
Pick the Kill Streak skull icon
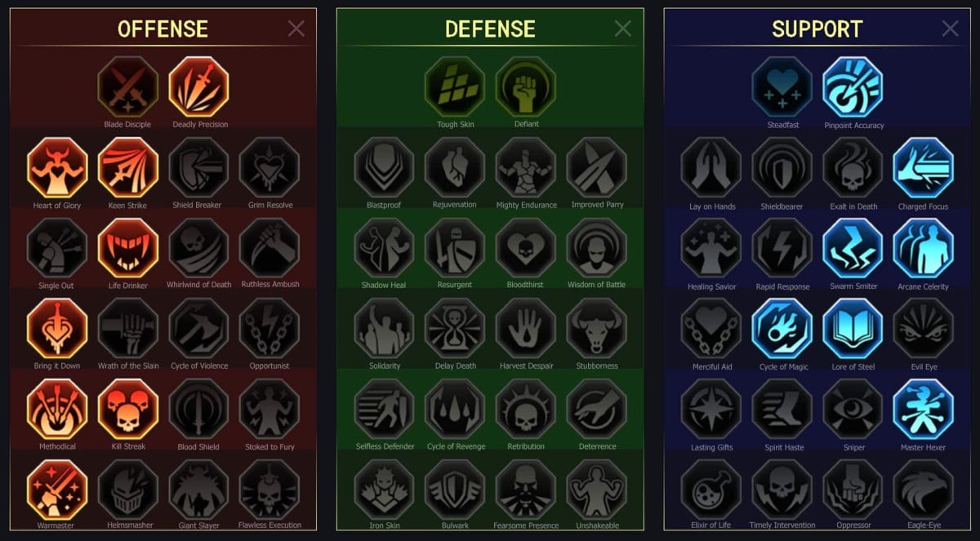click(x=128, y=409)
